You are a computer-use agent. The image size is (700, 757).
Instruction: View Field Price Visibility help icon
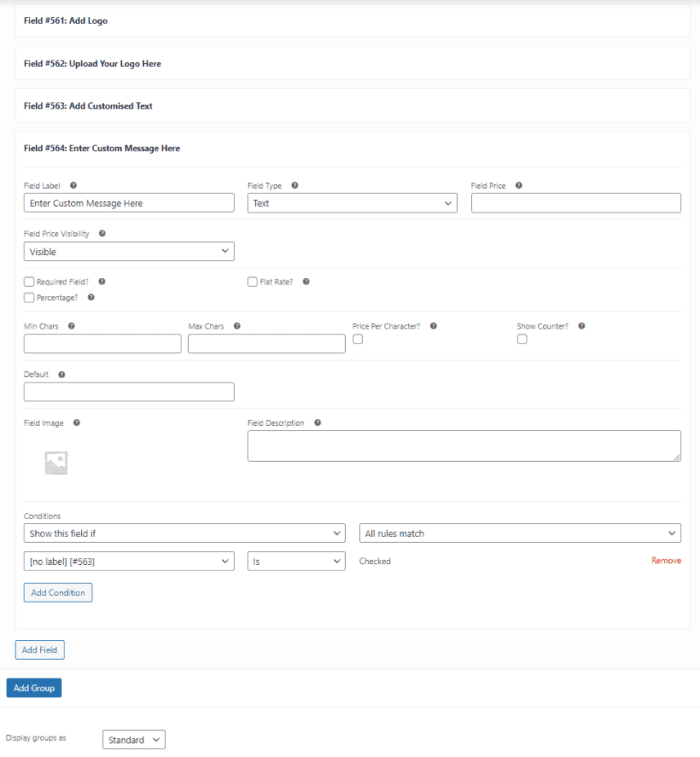pos(102,234)
